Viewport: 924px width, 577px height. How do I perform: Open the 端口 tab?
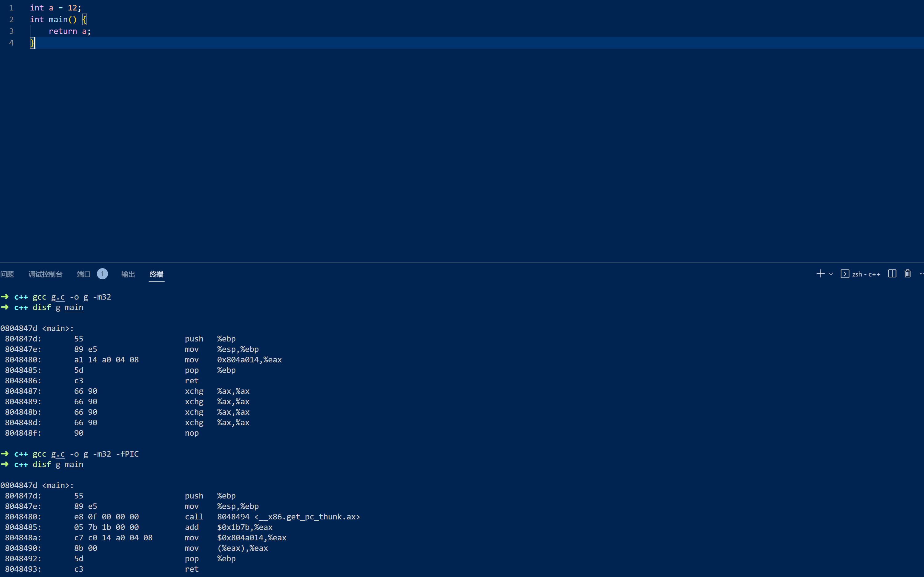83,274
